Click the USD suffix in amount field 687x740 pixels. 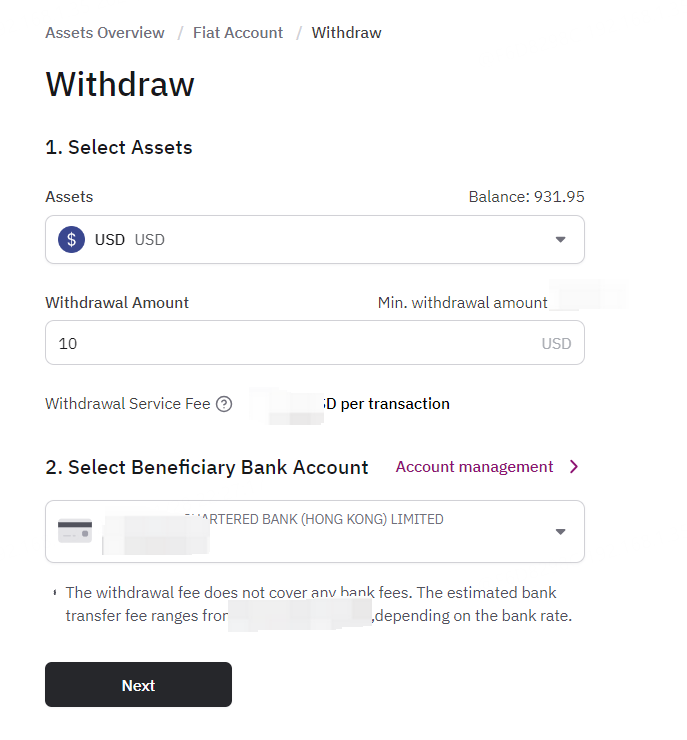556,344
